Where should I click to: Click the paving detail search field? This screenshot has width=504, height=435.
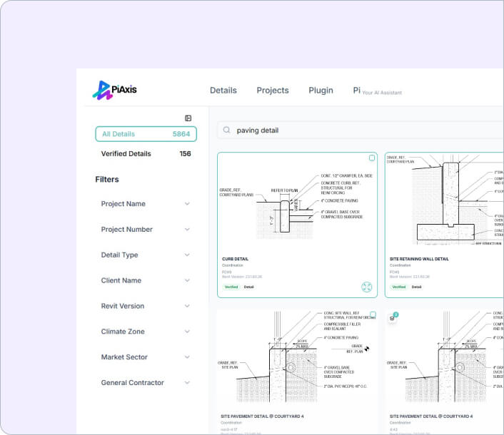tap(357, 130)
